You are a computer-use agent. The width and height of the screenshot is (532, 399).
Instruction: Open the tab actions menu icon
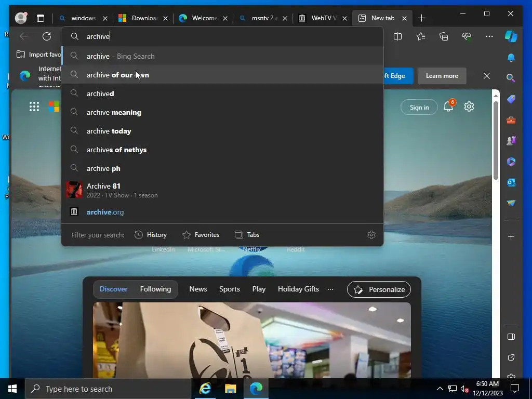41,18
